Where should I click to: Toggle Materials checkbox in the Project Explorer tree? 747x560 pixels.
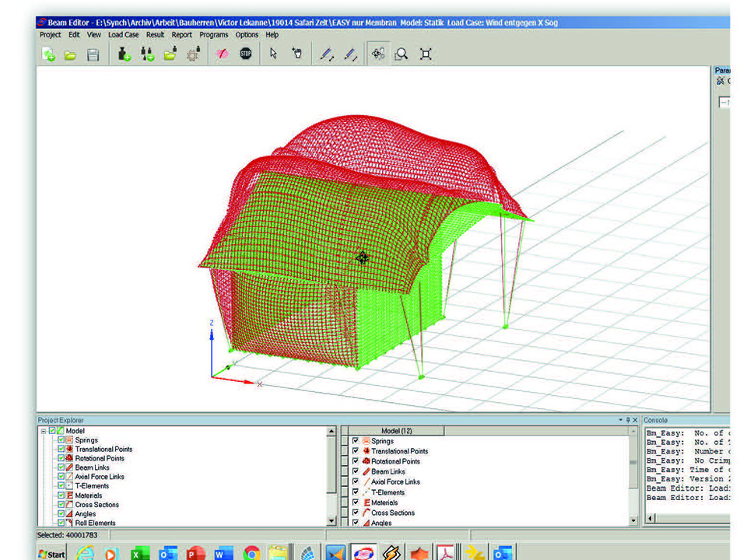click(61, 495)
